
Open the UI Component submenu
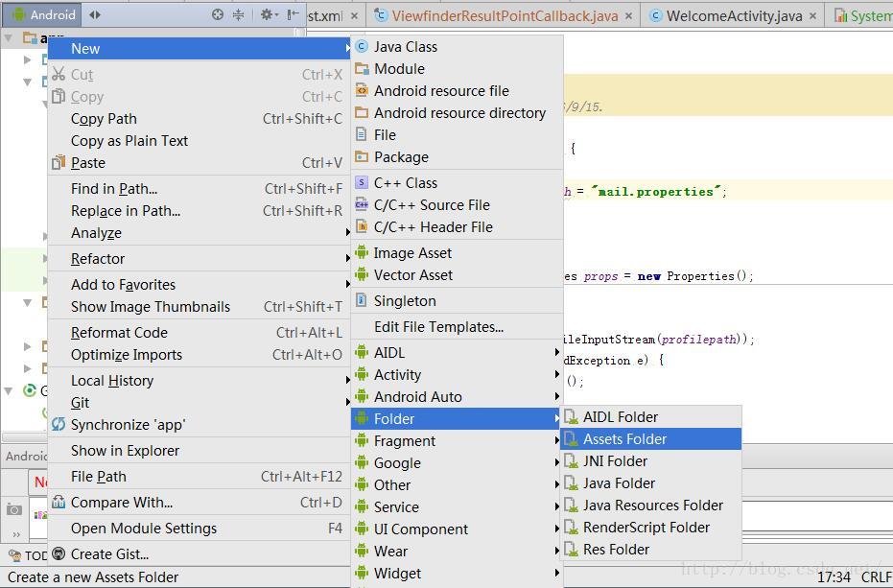(457, 529)
